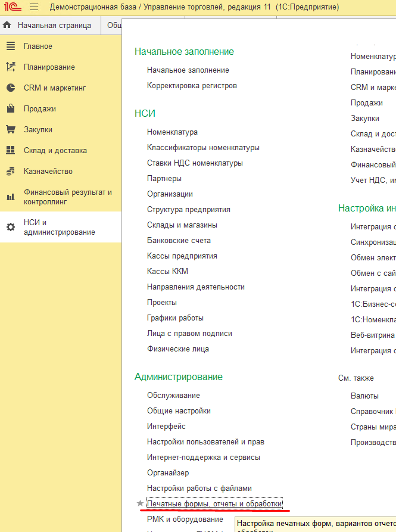This screenshot has height=532, width=396.
Task: Open Настройки работы с файлами
Action: coord(199,489)
